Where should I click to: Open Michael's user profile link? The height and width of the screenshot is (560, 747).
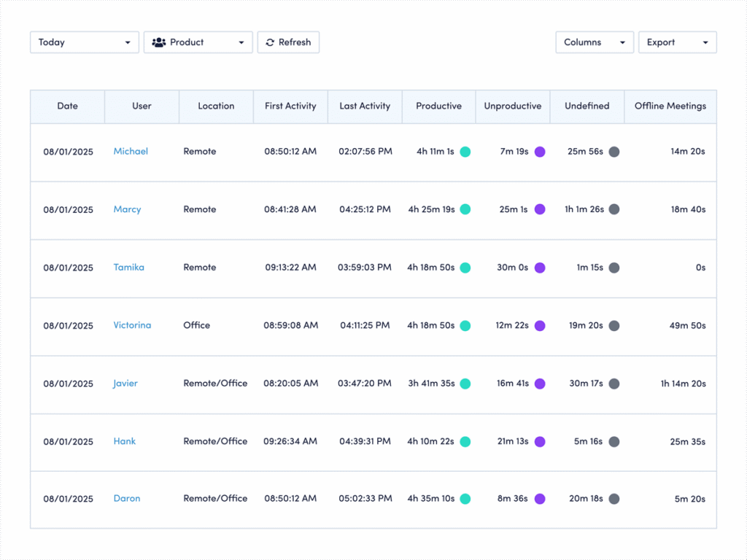pos(131,152)
